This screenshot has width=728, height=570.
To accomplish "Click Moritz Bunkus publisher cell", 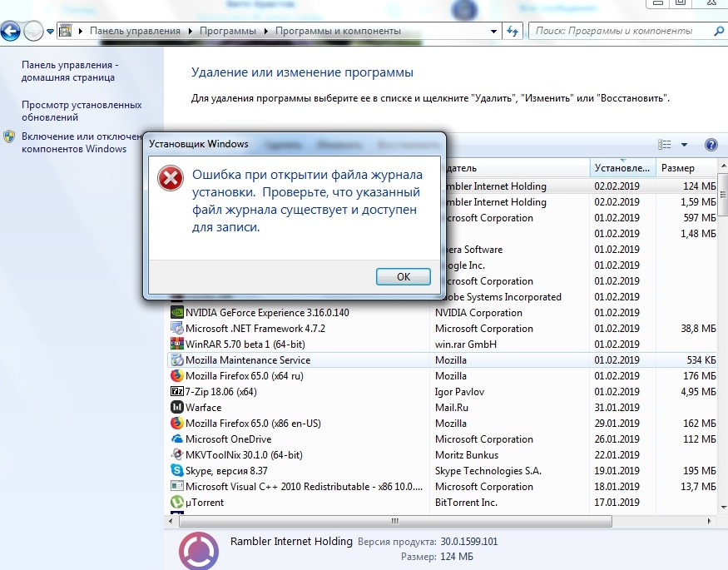I will (467, 454).
